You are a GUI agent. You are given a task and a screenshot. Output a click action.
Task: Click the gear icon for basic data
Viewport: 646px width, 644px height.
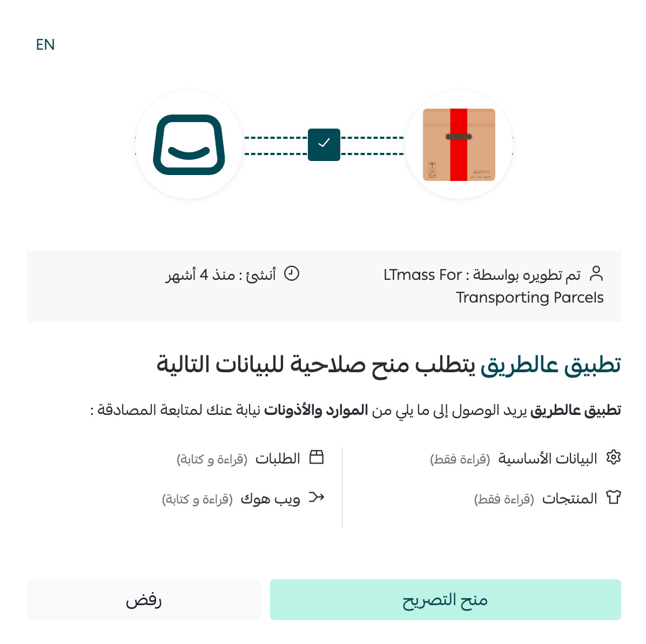[x=614, y=458]
